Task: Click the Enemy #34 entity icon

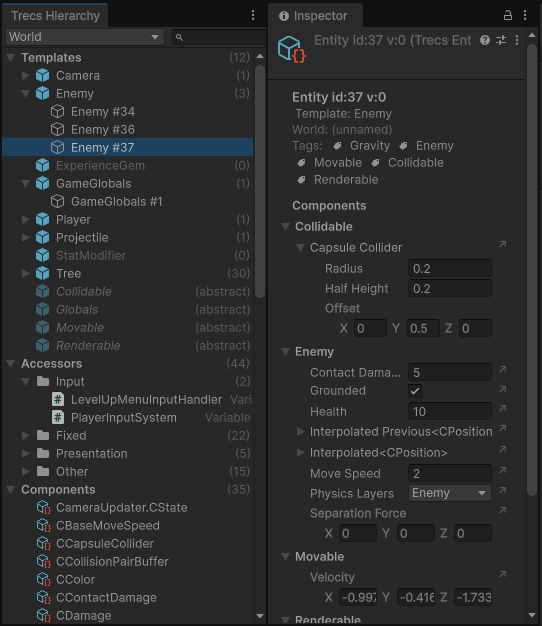Action: 57,111
